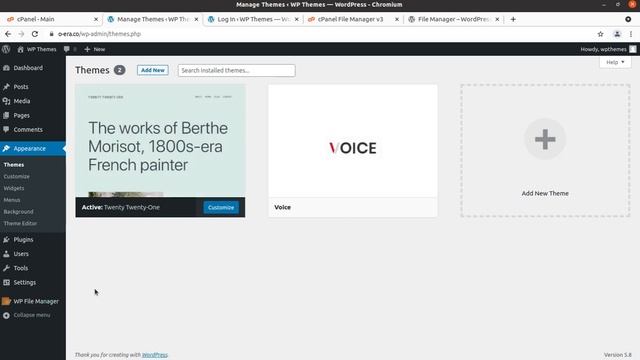Close the cPanel File Manager v3 tab
This screenshot has width=640, height=360.
tap(397, 19)
